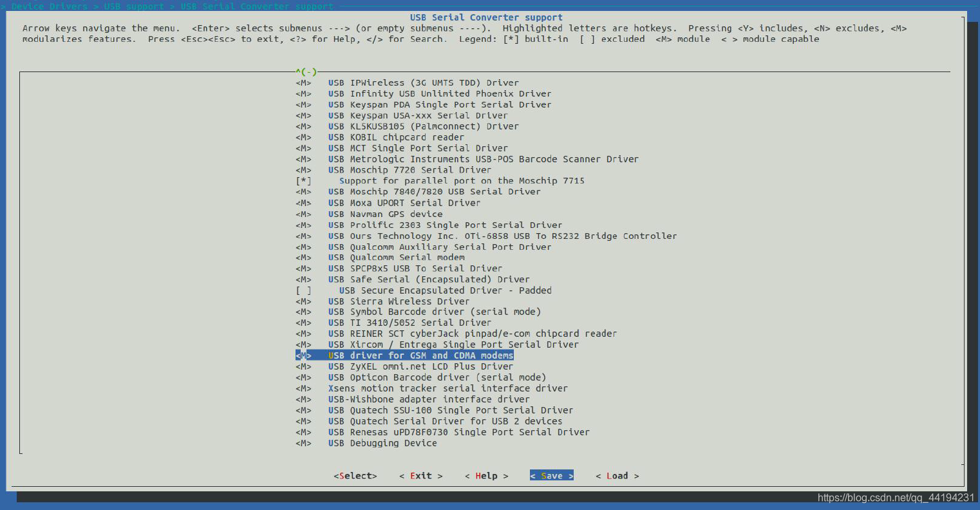This screenshot has height=510, width=980.
Task: Select USB Metrologic Instruments USB-POS Barcode Scanner Driver
Action: tap(483, 159)
